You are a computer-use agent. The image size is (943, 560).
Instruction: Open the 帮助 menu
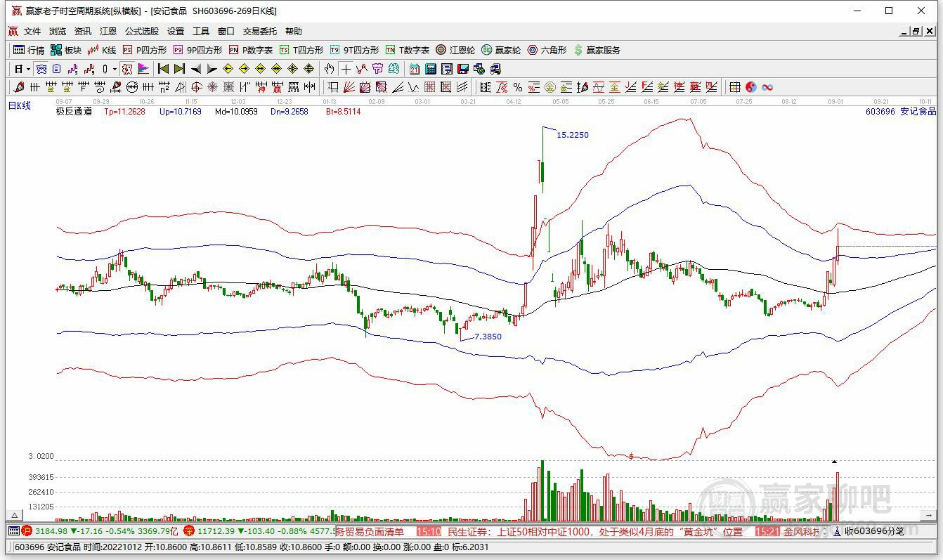(x=294, y=32)
